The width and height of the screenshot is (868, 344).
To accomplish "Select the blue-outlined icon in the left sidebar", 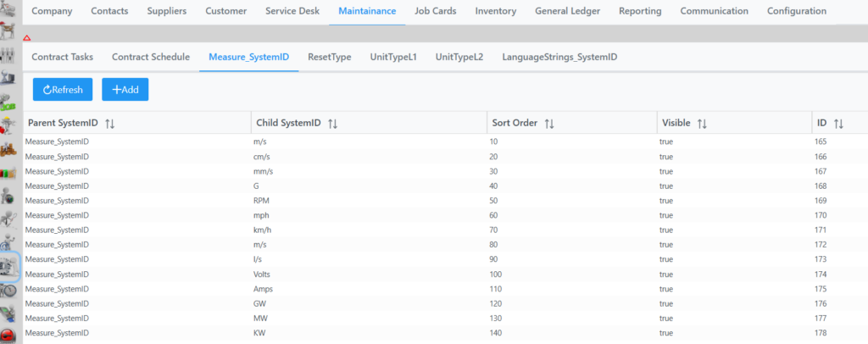I will (x=10, y=266).
